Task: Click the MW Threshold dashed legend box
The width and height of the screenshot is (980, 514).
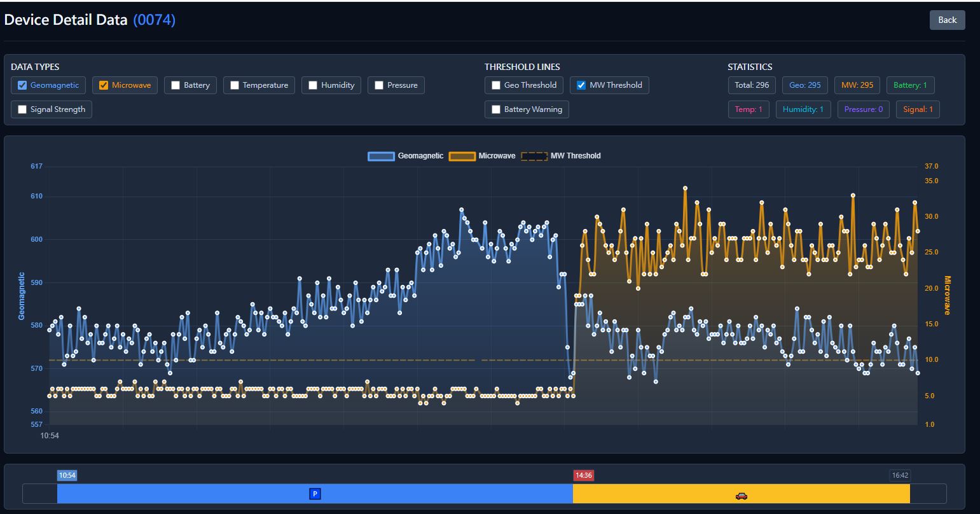Action: click(534, 156)
